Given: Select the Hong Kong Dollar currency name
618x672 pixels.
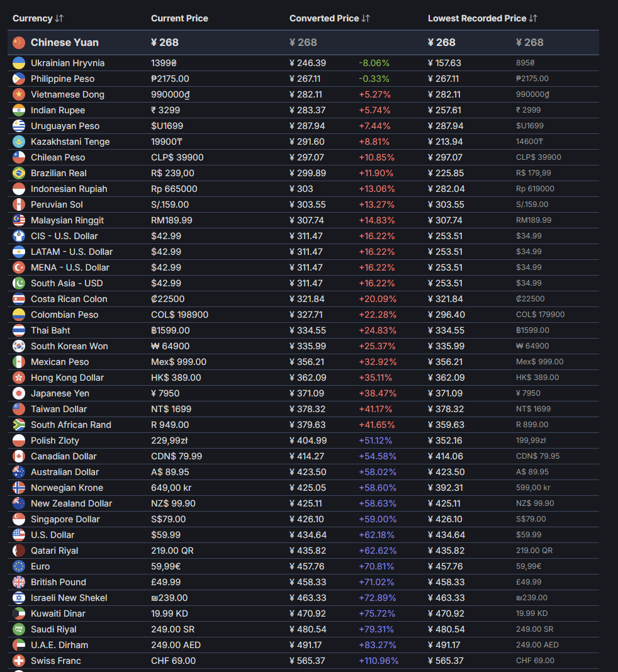Looking at the screenshot, I should [67, 378].
